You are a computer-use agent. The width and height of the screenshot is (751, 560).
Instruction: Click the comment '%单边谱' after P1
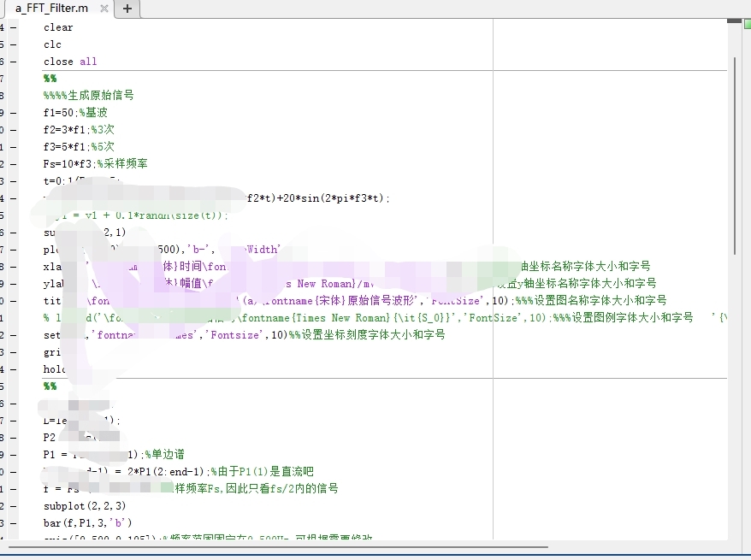tap(165, 454)
